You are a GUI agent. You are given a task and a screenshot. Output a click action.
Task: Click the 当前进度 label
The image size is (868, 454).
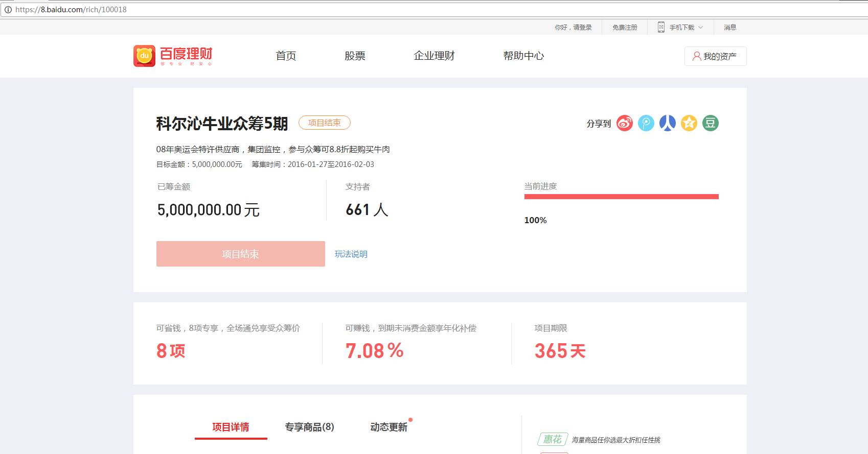point(541,186)
